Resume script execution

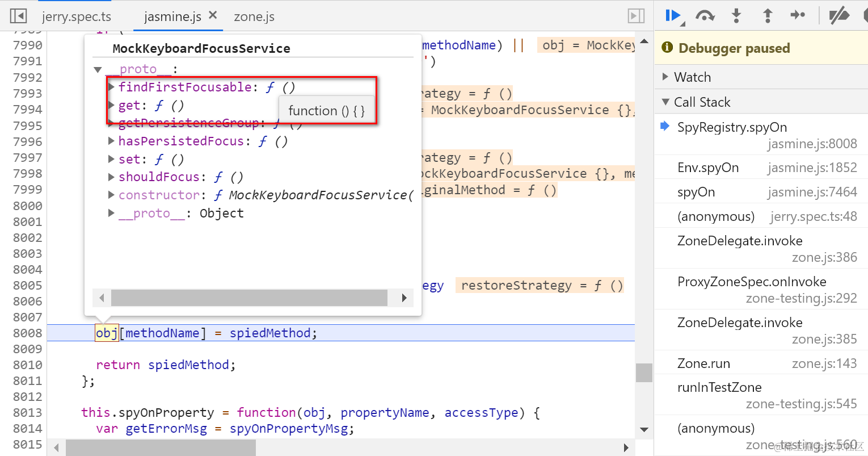[x=674, y=16]
